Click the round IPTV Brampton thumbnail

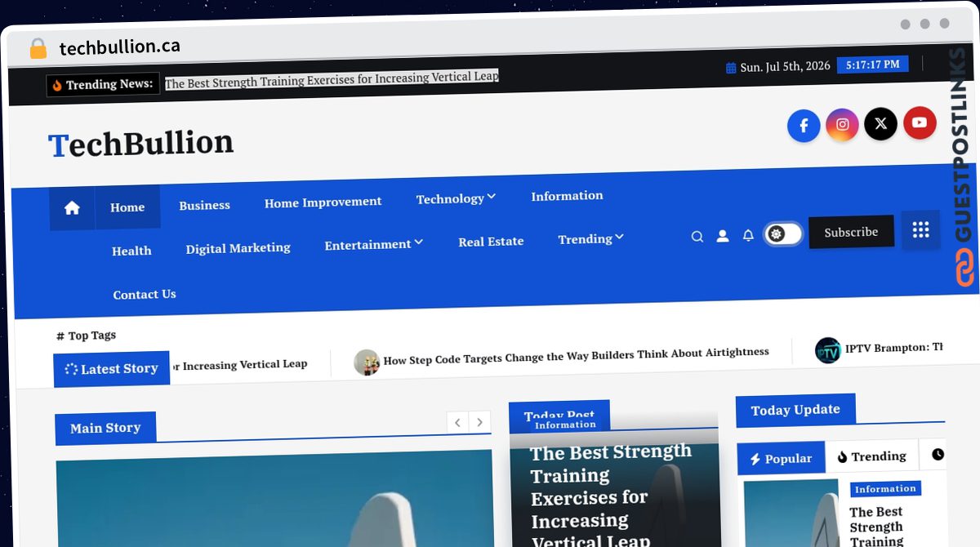coord(828,350)
